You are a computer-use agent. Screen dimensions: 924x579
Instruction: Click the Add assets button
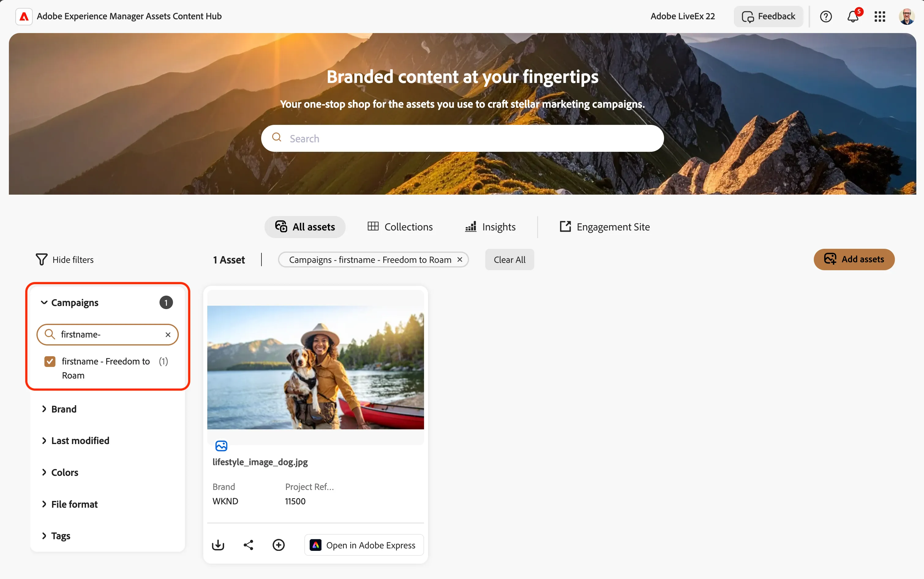pyautogui.click(x=854, y=259)
